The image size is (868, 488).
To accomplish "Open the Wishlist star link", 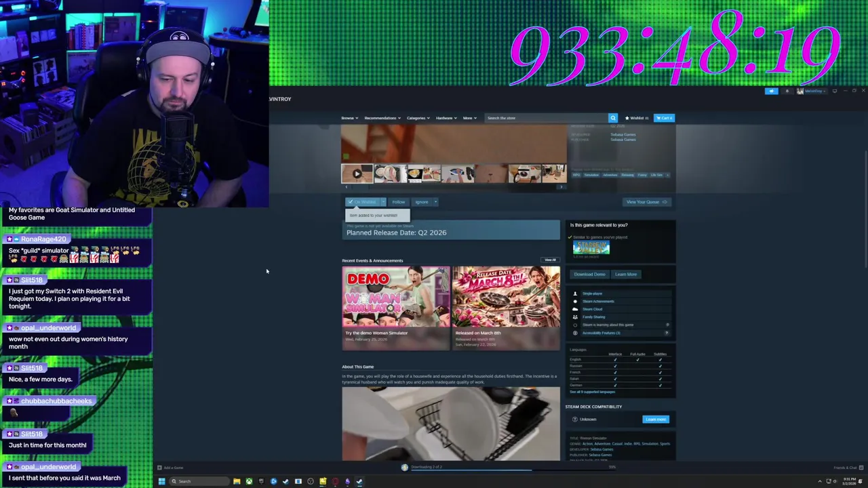I will (636, 118).
